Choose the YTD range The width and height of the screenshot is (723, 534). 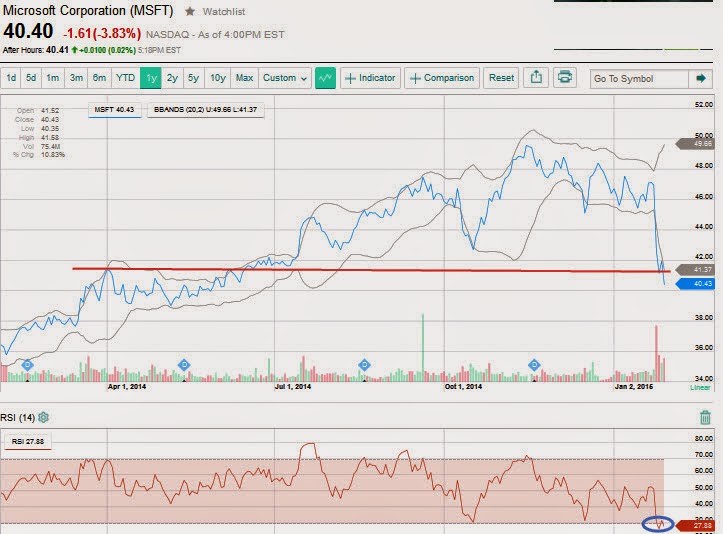point(125,78)
